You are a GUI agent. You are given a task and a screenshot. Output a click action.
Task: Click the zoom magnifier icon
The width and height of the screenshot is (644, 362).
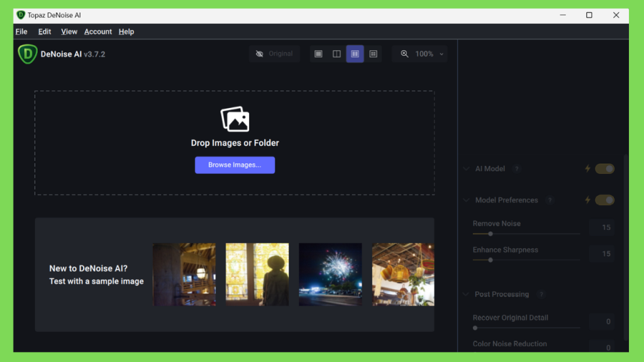(x=404, y=54)
